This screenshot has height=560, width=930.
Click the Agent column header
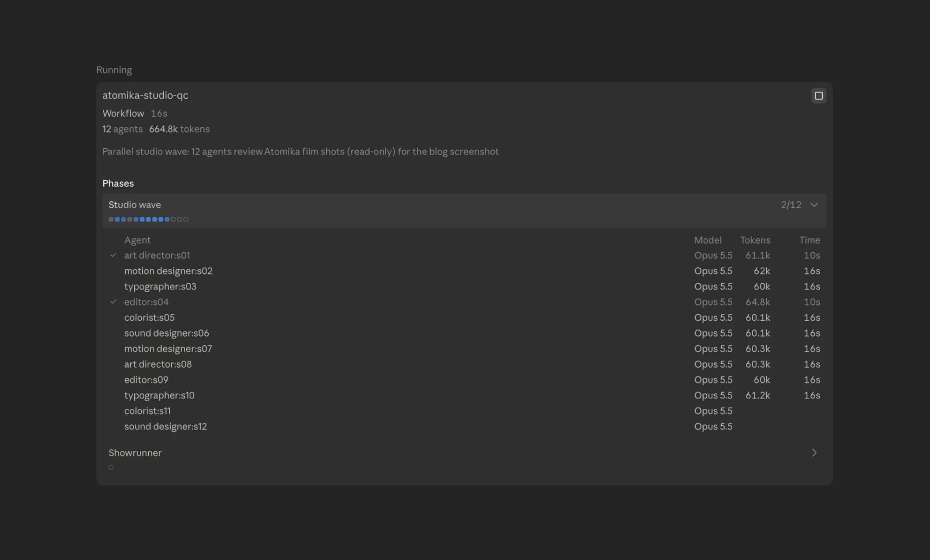pos(137,240)
